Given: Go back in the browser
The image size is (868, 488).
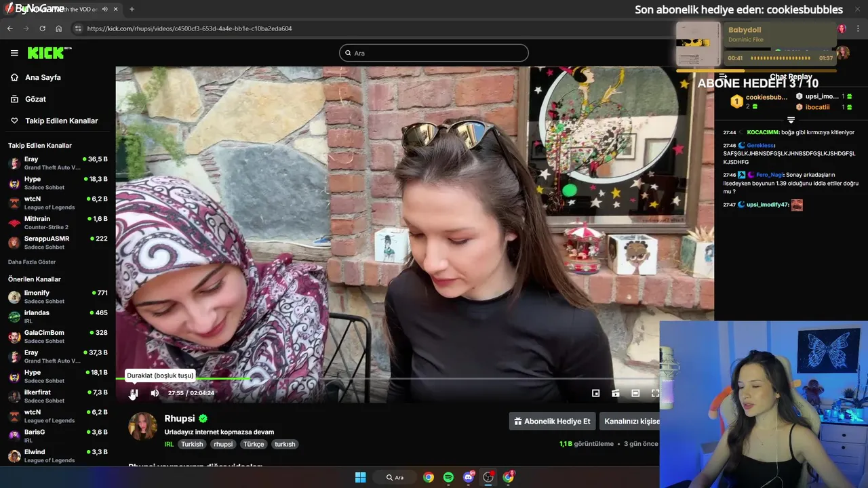Looking at the screenshot, I should pyautogui.click(x=9, y=28).
